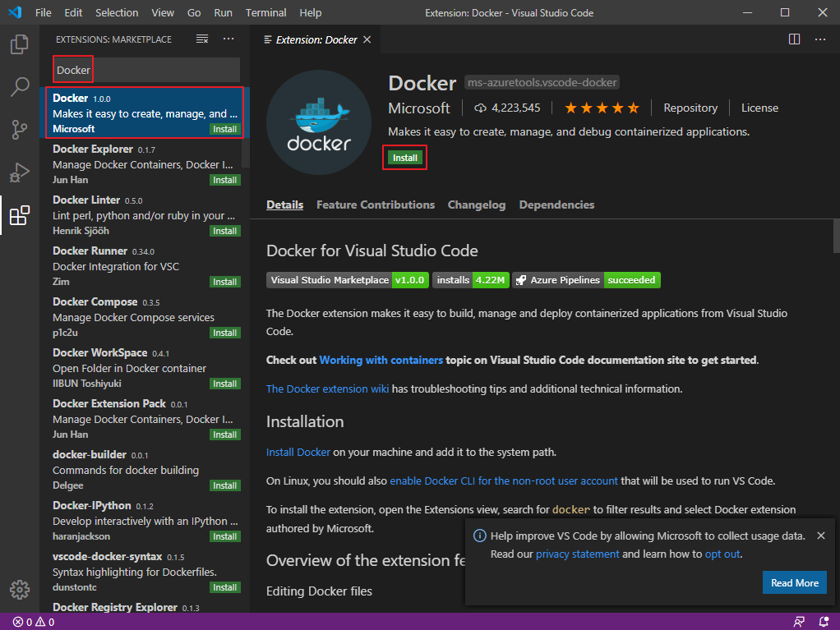
Task: Open the feedback icon in status bar
Action: pos(799,622)
